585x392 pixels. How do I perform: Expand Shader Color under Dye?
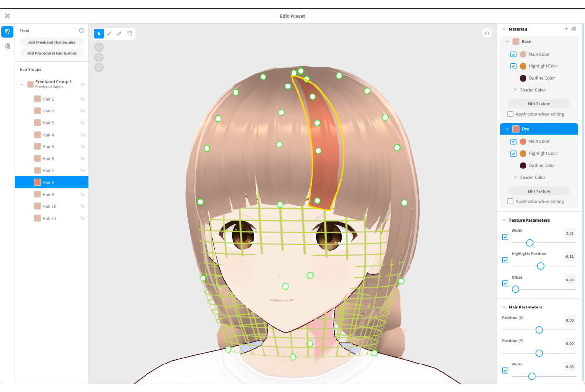[x=515, y=178]
